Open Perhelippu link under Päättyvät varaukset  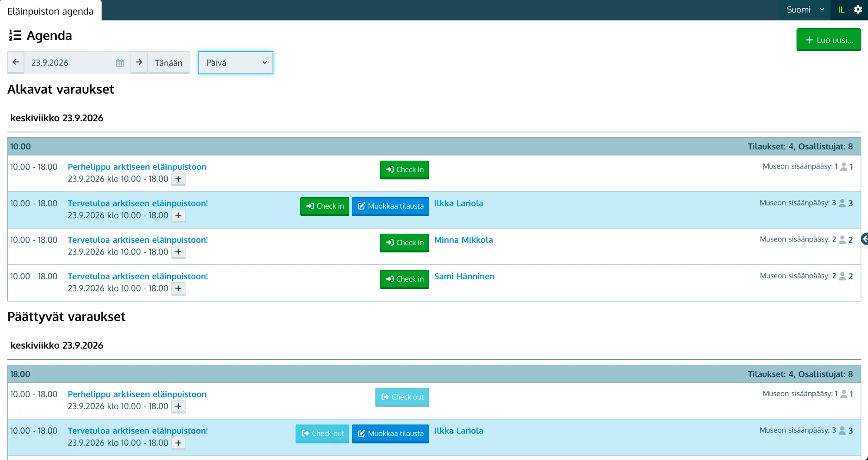(x=137, y=394)
